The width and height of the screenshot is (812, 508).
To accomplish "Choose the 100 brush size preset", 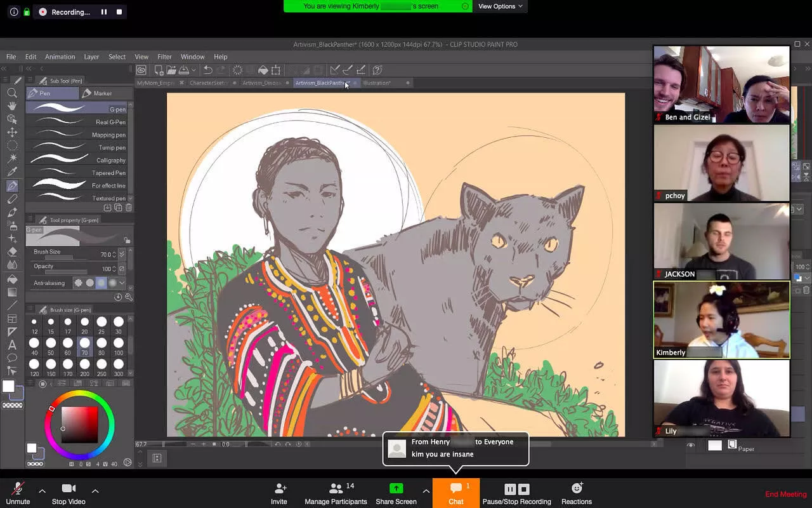I will click(119, 344).
